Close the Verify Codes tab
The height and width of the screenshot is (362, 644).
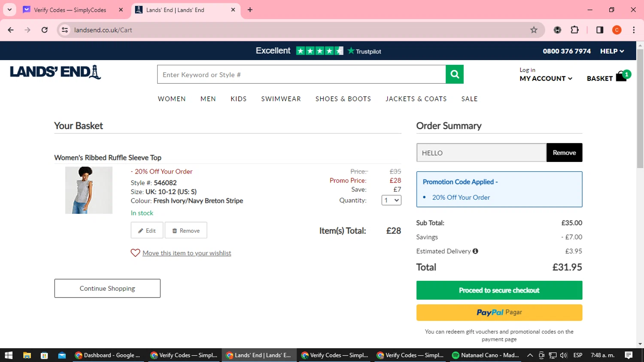[121, 9]
